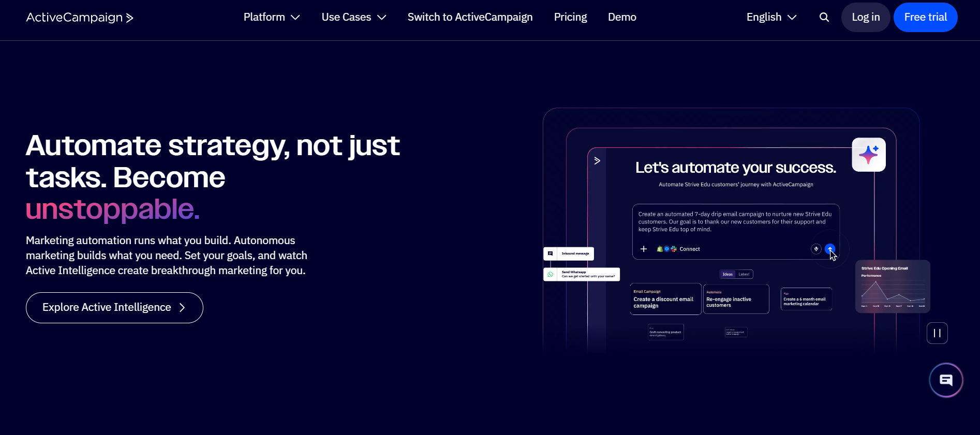Click the 'Send Whatsapp' message card
Screen dimensions: 980x435
582,274
